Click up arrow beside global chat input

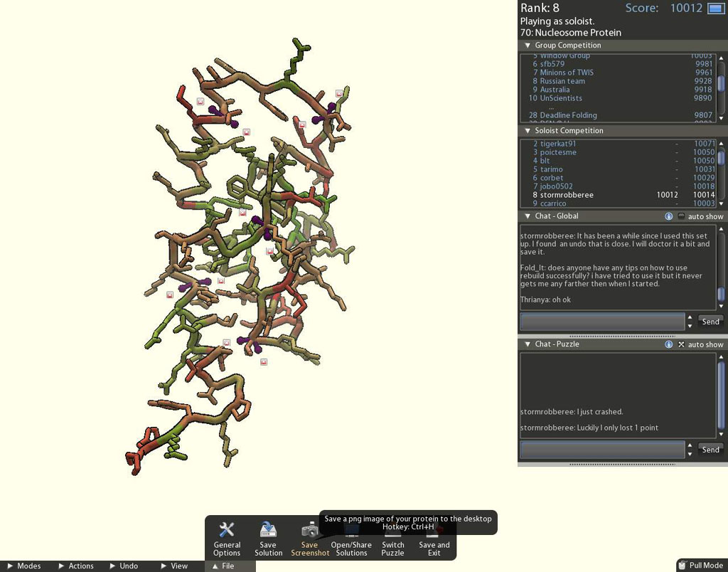tap(690, 317)
